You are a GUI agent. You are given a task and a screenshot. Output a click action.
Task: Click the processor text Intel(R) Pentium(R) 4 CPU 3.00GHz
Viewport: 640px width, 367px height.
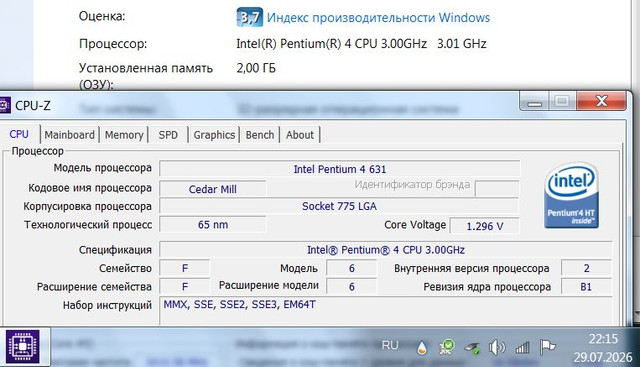(x=331, y=43)
